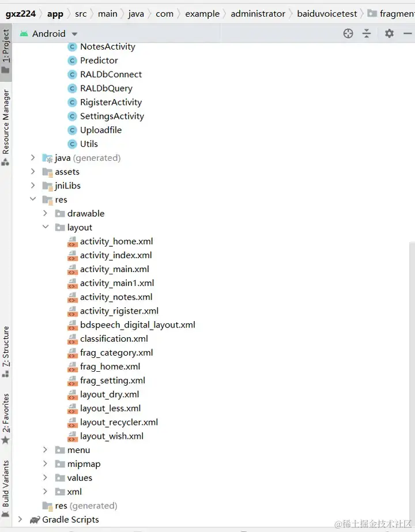Select activity_rigister.xml file
Viewport: 415px width, 532px height.
tap(119, 311)
